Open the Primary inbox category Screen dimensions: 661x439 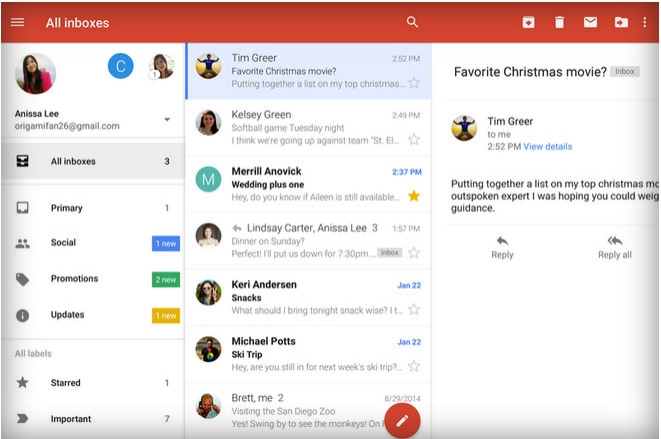(x=93, y=207)
